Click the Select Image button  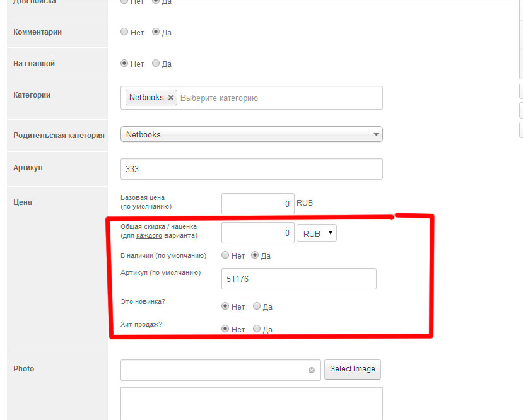[352, 369]
